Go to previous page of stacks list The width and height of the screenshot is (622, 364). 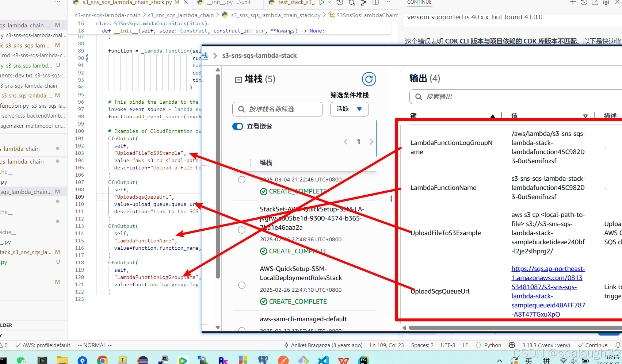346,142
